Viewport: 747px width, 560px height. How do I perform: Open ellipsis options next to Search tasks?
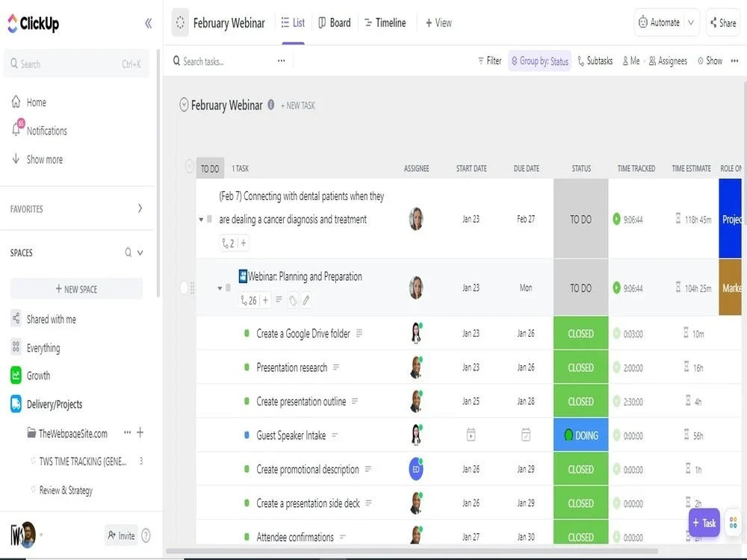point(281,60)
